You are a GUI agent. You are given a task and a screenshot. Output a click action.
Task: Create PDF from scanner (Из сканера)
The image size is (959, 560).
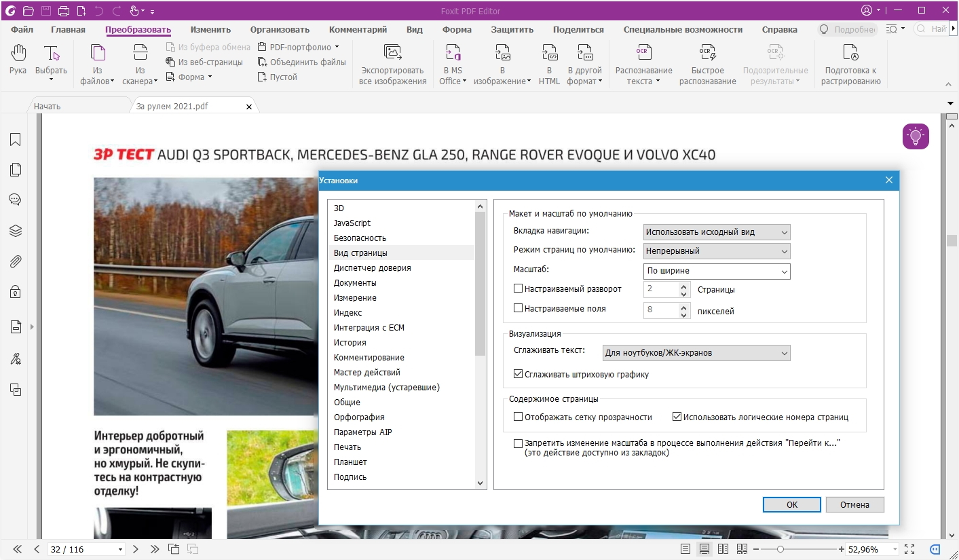pos(140,64)
